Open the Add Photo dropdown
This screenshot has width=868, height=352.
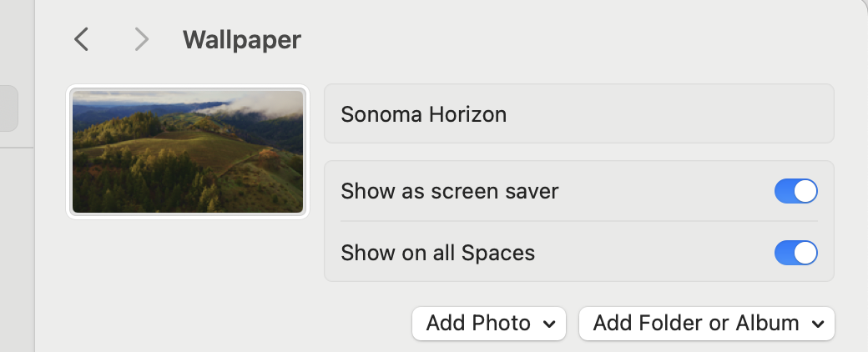pos(488,324)
